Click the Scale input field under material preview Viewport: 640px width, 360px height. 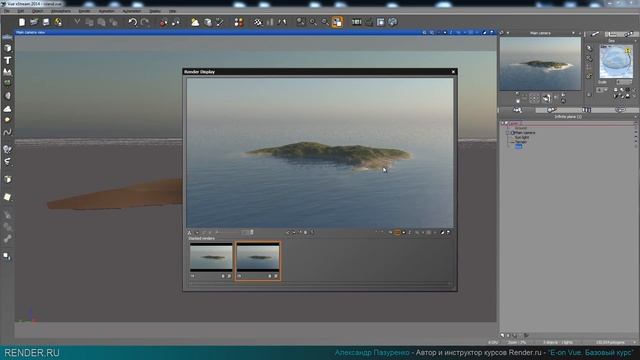pos(624,82)
